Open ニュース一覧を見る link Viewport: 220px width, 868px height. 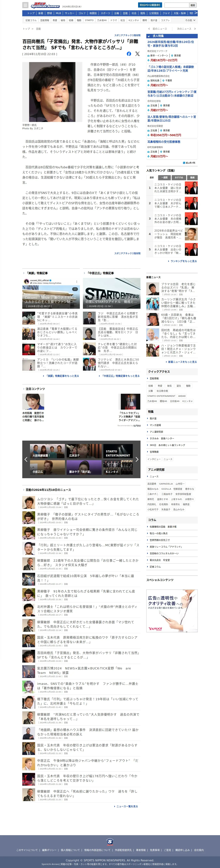pos(126,806)
